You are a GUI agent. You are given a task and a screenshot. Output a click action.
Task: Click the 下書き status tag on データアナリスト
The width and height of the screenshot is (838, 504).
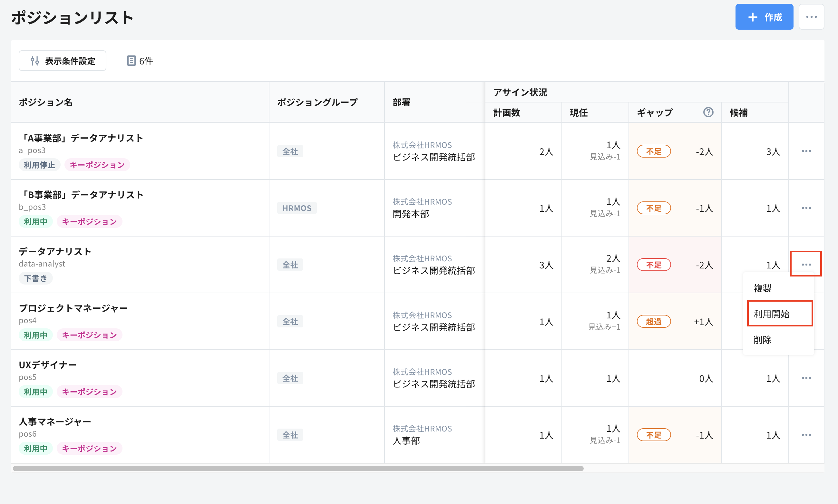click(x=36, y=278)
